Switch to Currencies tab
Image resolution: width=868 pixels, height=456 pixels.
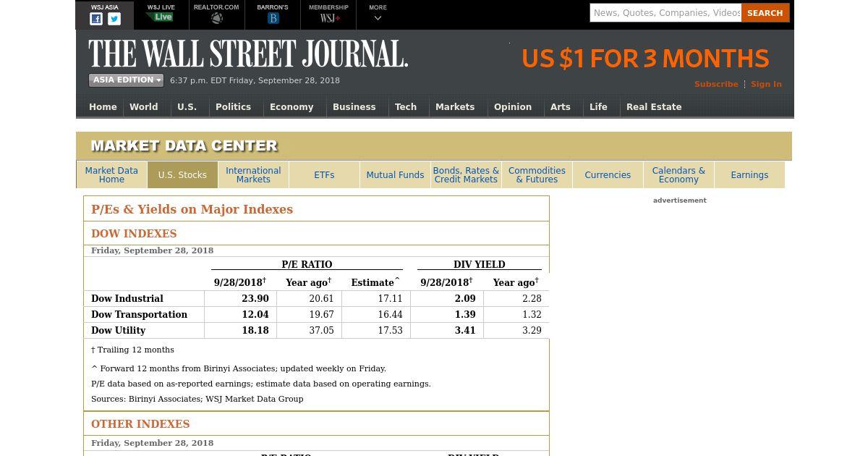pos(608,175)
